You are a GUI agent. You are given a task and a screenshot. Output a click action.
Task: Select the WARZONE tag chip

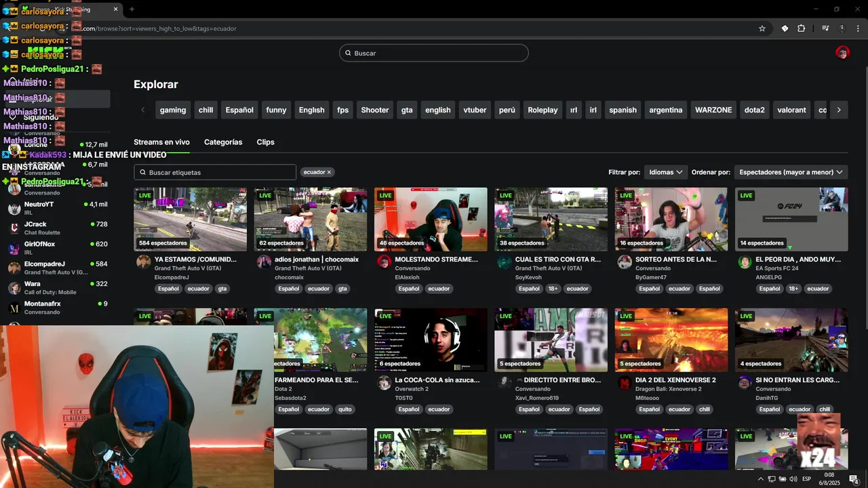(713, 110)
